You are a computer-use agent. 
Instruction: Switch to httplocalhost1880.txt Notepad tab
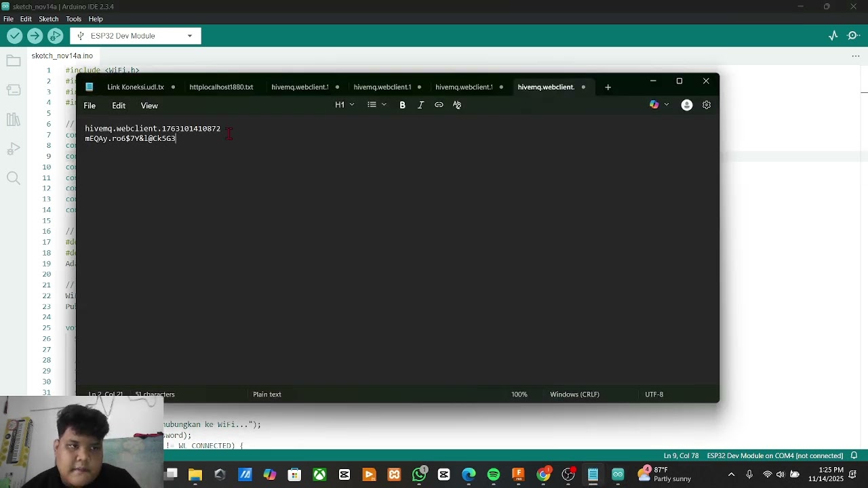(x=221, y=87)
